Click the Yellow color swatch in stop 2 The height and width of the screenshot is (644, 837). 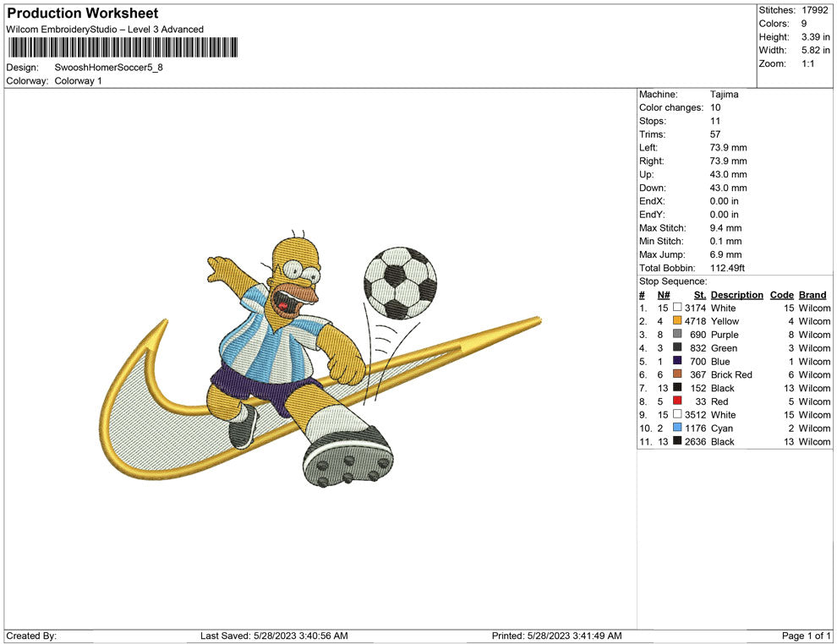click(x=677, y=320)
